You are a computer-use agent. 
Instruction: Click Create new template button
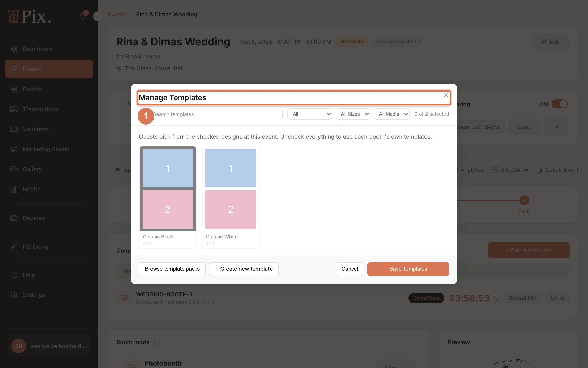(244, 269)
